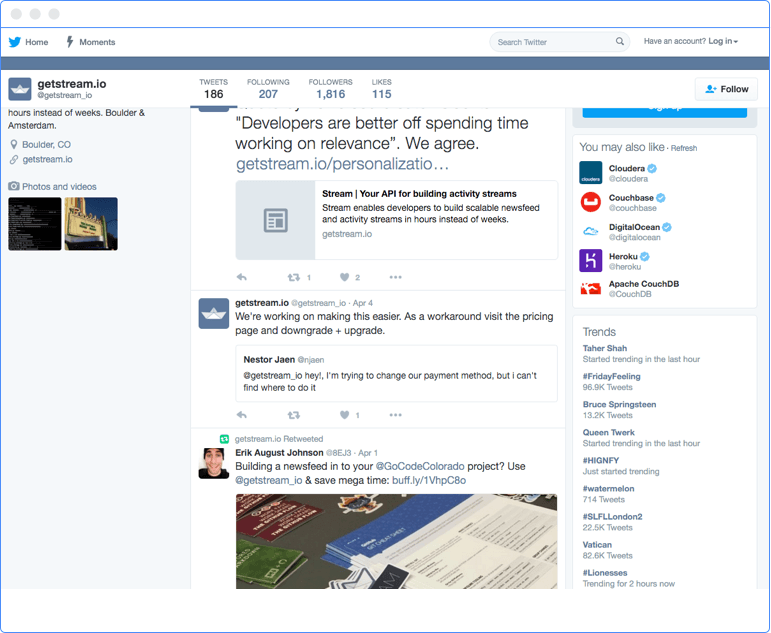This screenshot has height=633, width=771.
Task: Open the dark terminal photo thumbnail
Action: (x=35, y=224)
